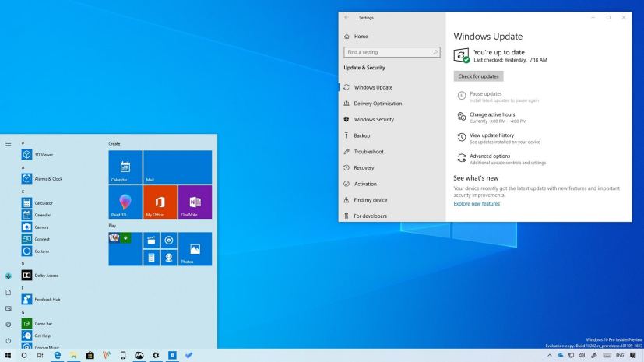Open Microsoft Store from the taskbar
The width and height of the screenshot is (644, 362).
[90, 356]
